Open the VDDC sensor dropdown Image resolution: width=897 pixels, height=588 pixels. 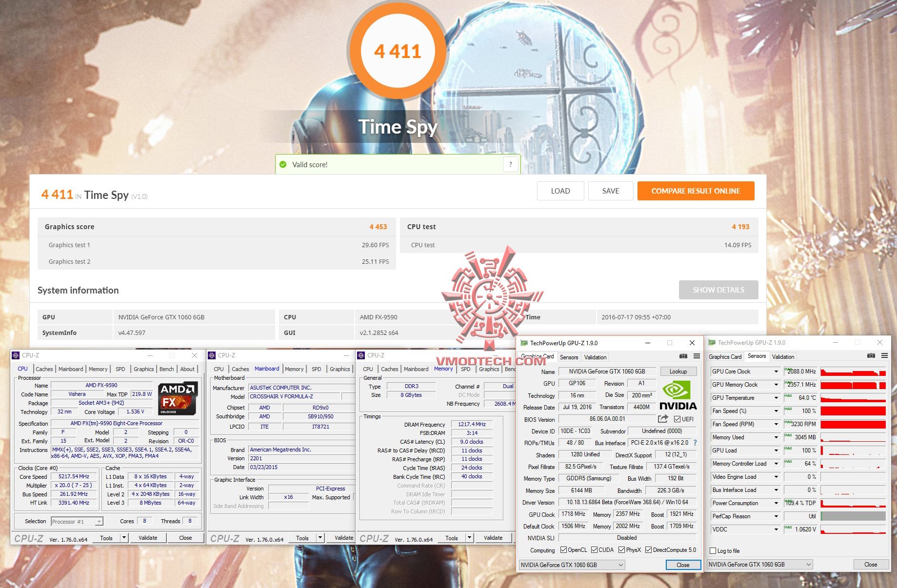[776, 529]
